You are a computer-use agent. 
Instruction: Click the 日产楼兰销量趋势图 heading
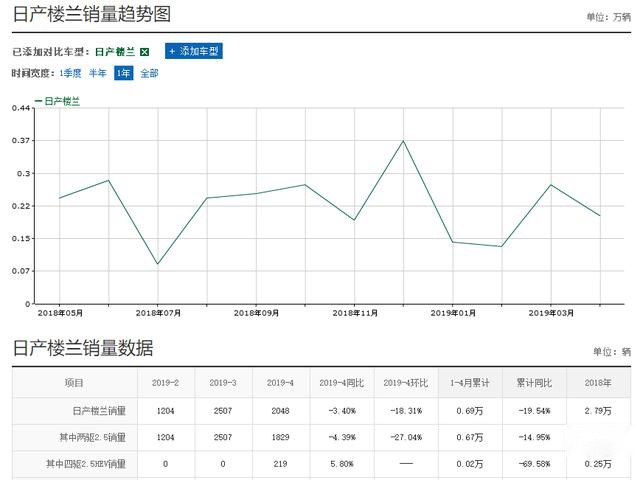92,14
